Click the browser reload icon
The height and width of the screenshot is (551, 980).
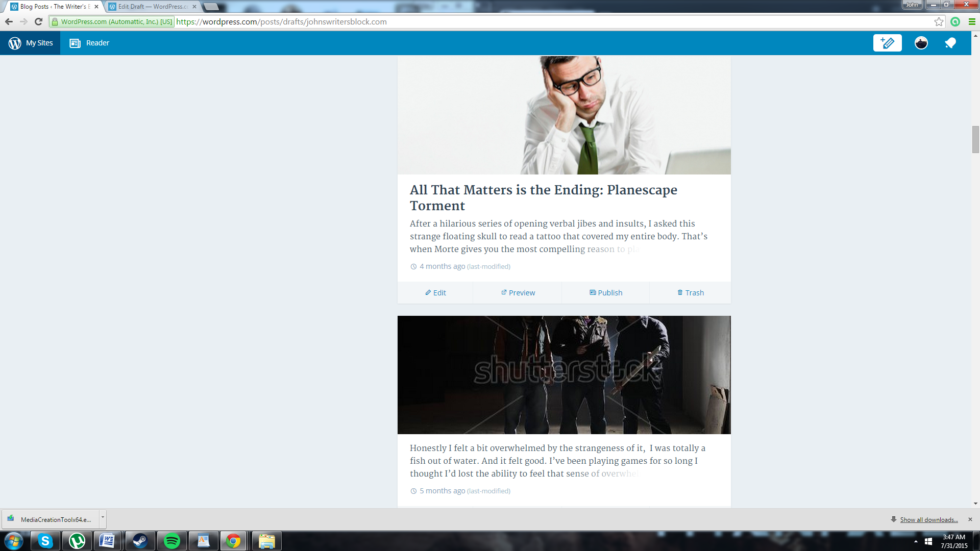pyautogui.click(x=38, y=21)
